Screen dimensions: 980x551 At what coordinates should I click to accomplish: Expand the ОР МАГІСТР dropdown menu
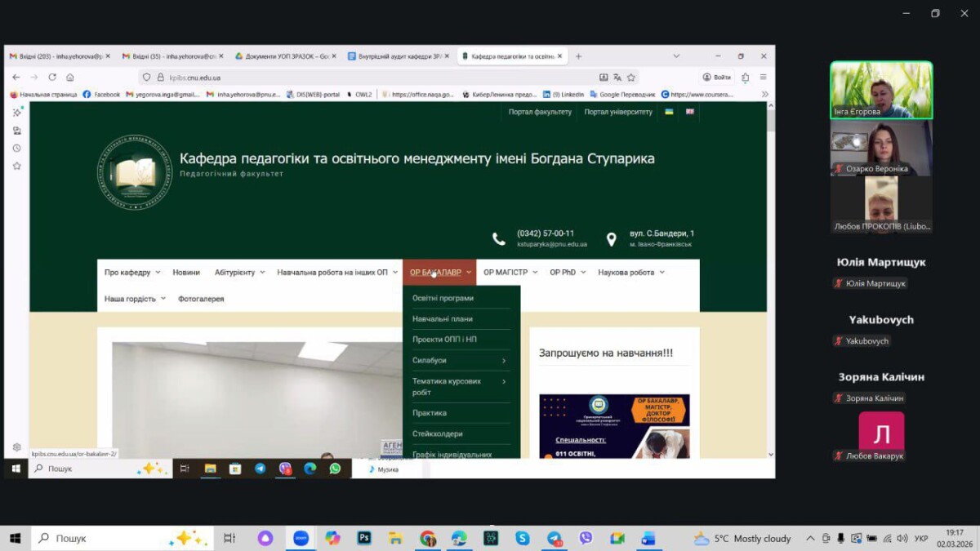[510, 273]
